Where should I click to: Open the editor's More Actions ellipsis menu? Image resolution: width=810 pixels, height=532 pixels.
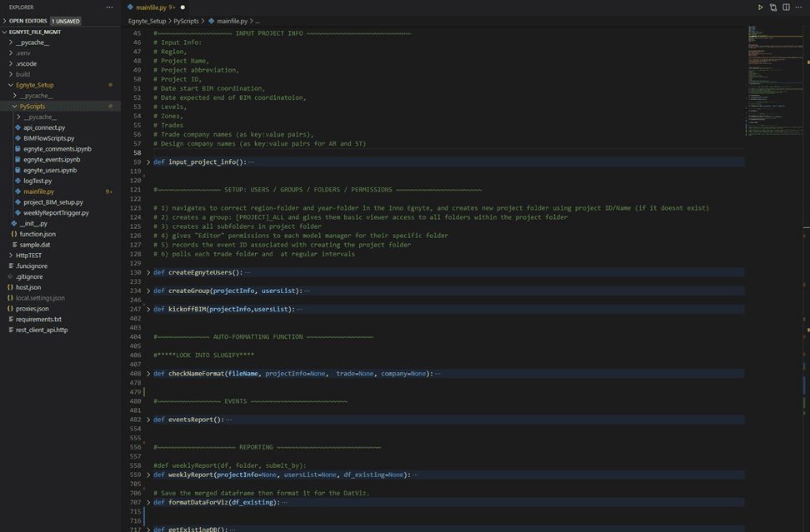tap(798, 7)
